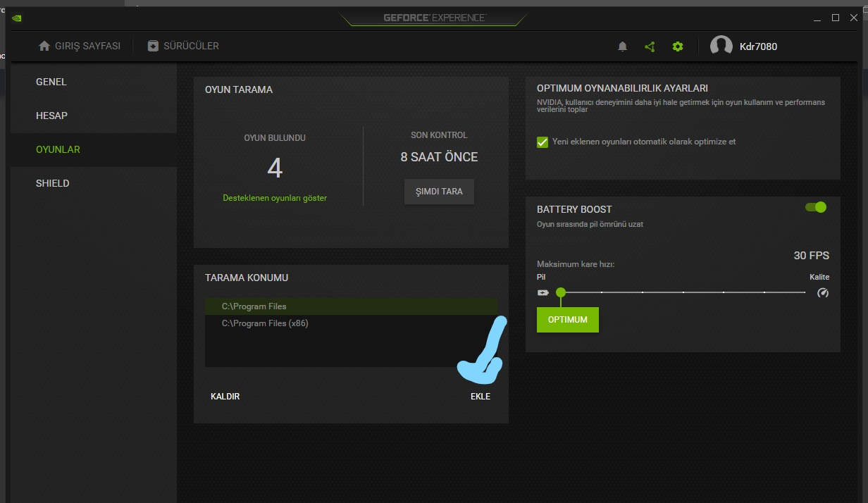Screen dimensions: 868x503
Task: Click the gauge icon at the slider's Kalite end
Action: pos(822,292)
